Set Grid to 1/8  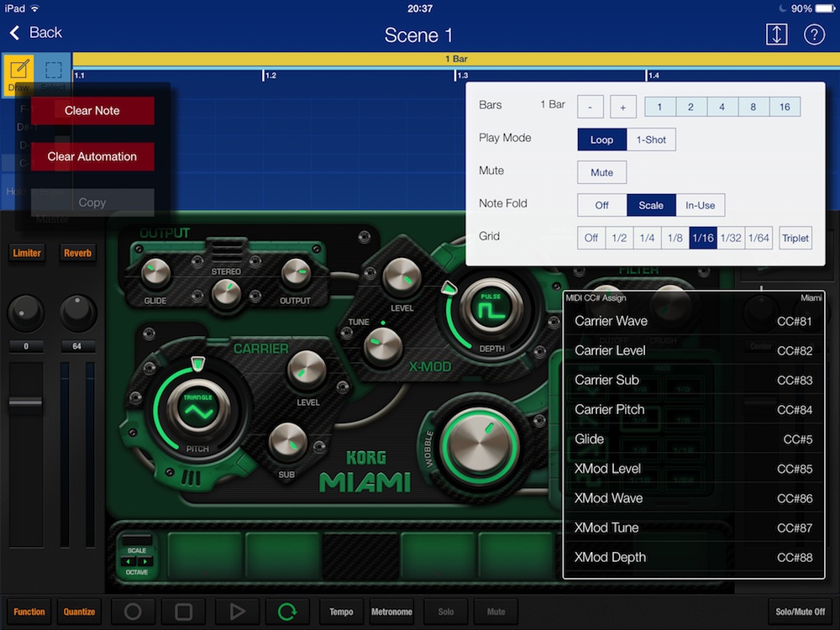(675, 238)
